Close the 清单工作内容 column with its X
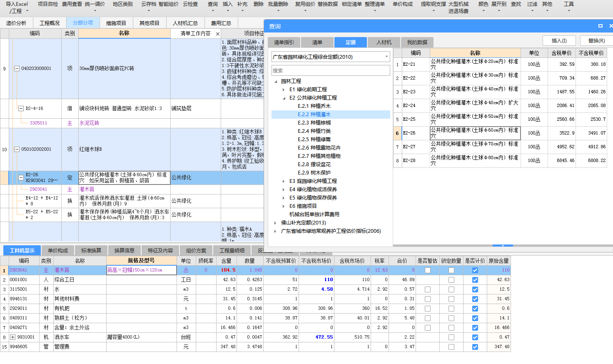The height and width of the screenshot is (364, 613). tap(217, 34)
